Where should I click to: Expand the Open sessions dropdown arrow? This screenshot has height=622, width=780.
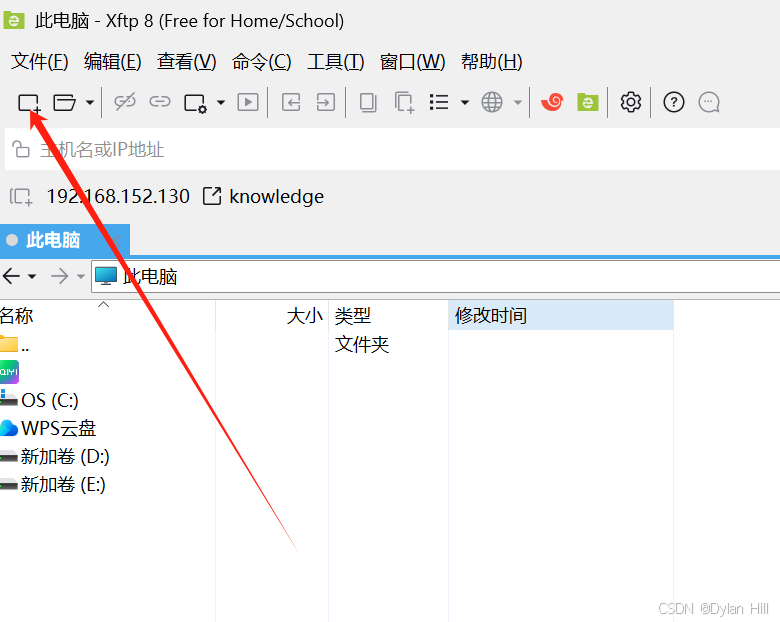pos(90,103)
